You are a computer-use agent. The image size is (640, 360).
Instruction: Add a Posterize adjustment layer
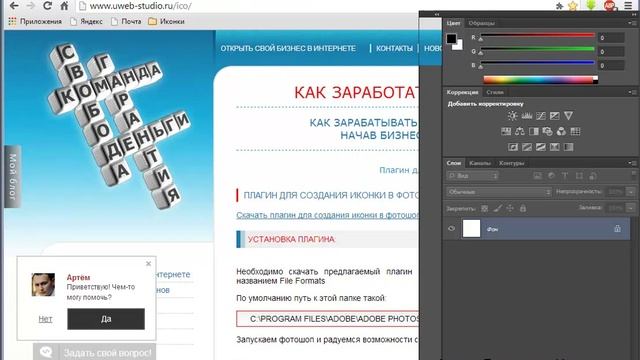[x=527, y=147]
